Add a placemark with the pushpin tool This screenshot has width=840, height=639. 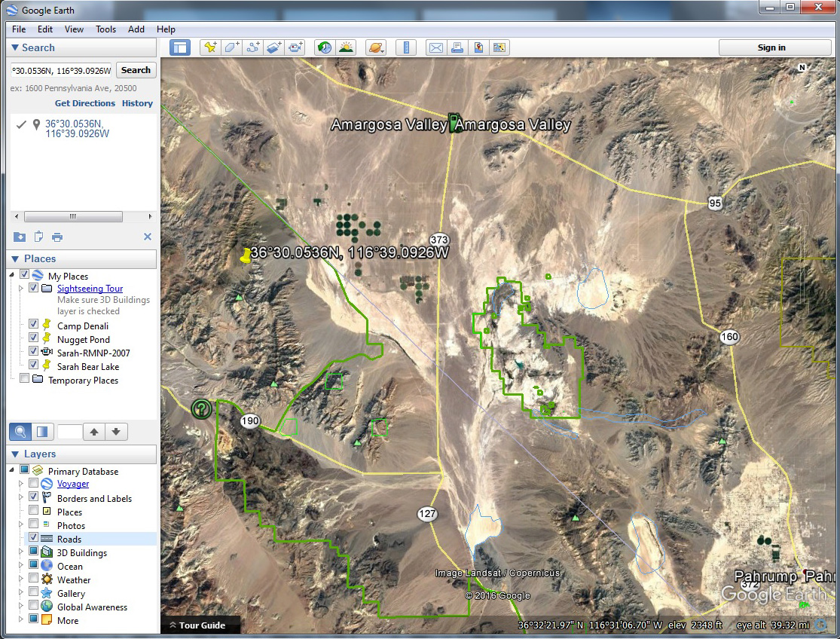pos(210,47)
